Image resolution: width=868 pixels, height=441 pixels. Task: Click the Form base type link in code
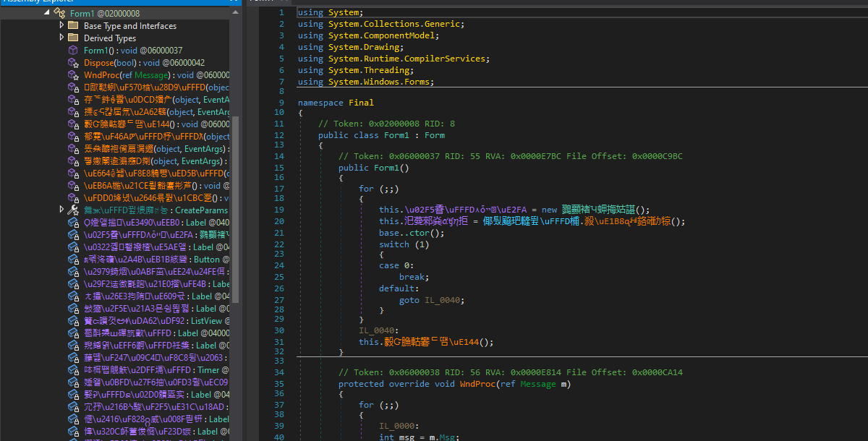click(x=435, y=135)
